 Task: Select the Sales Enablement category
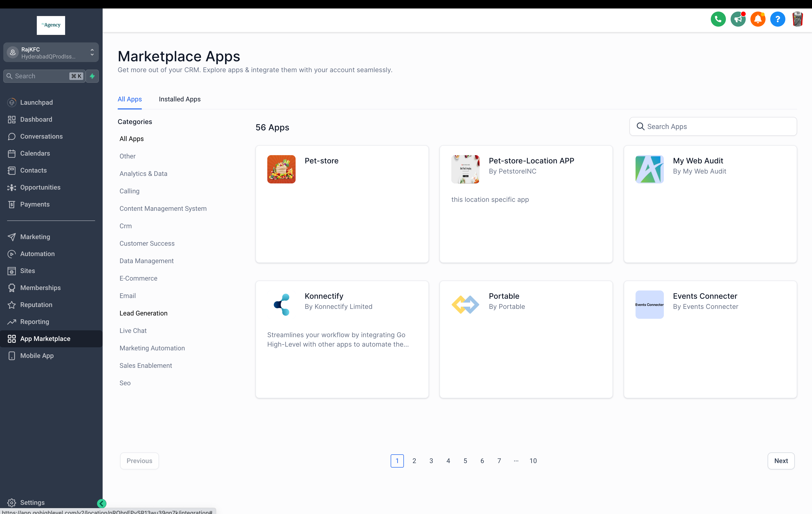coord(146,366)
